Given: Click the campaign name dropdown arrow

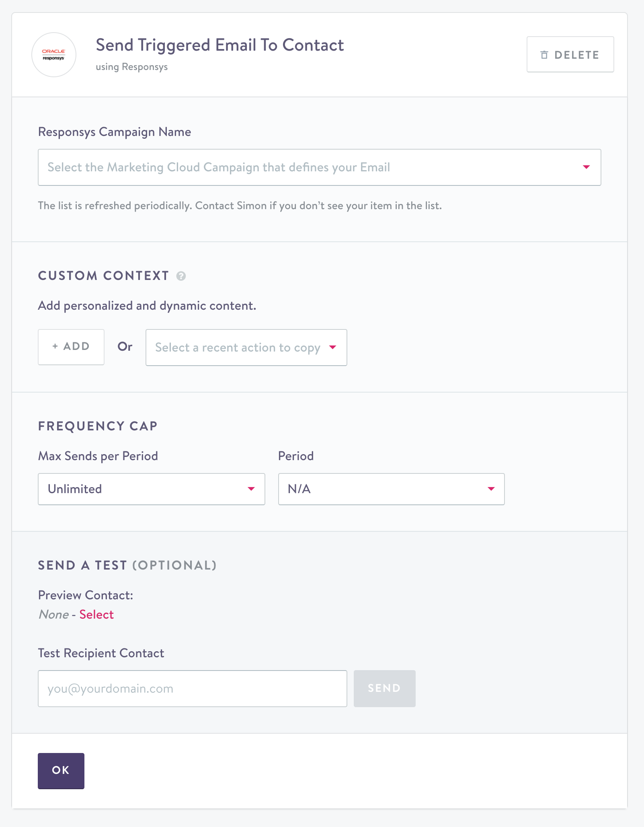Looking at the screenshot, I should tap(586, 167).
